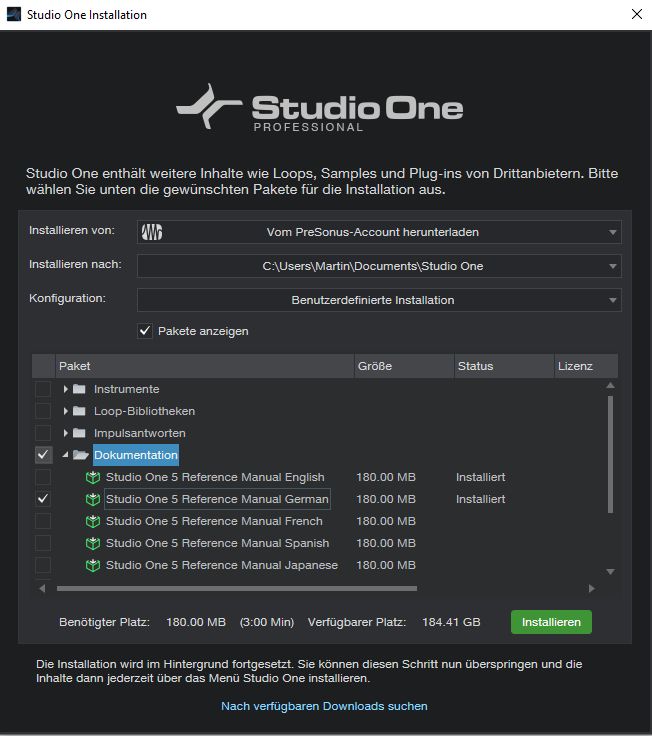652x736 pixels.
Task: Check the Reference Manual Spanish checkbox
Action: click(x=43, y=543)
